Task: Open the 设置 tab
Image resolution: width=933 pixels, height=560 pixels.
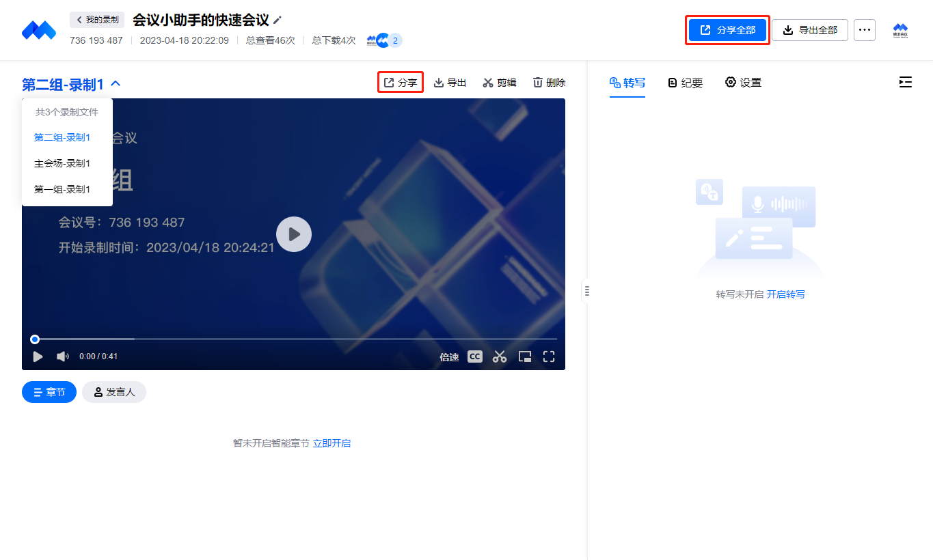Action: pos(743,83)
